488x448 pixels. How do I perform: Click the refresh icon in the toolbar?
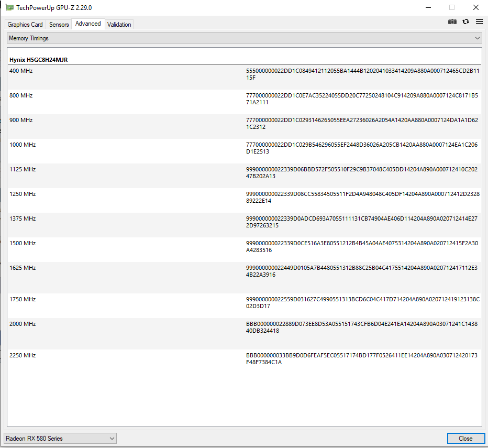pyautogui.click(x=465, y=21)
